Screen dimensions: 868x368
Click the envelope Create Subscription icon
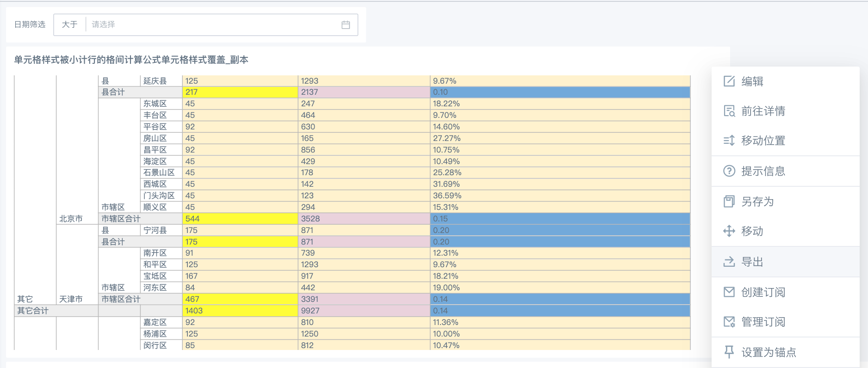click(x=729, y=292)
